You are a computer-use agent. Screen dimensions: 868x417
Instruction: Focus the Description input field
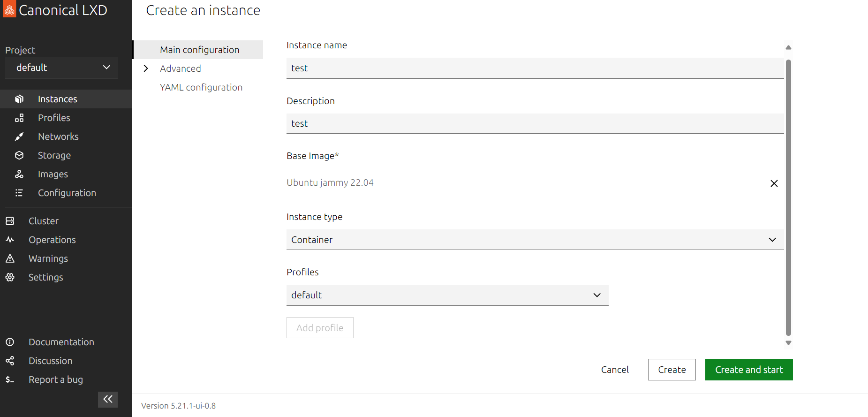click(535, 123)
